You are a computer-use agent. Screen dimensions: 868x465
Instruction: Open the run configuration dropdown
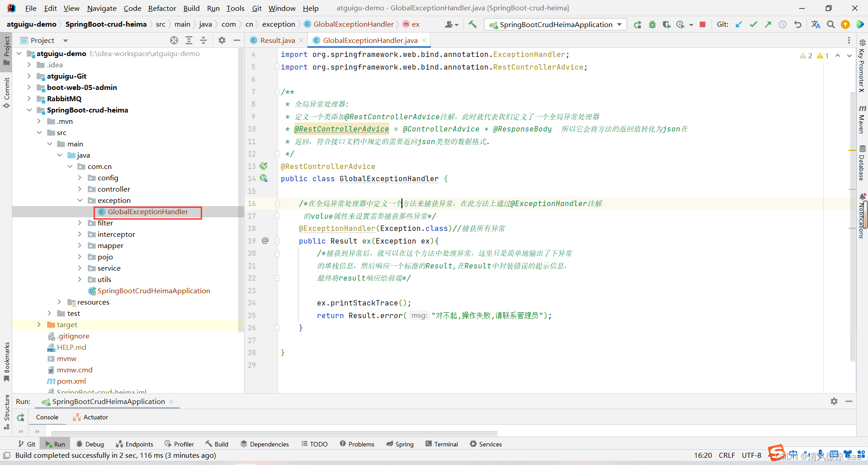pos(556,24)
